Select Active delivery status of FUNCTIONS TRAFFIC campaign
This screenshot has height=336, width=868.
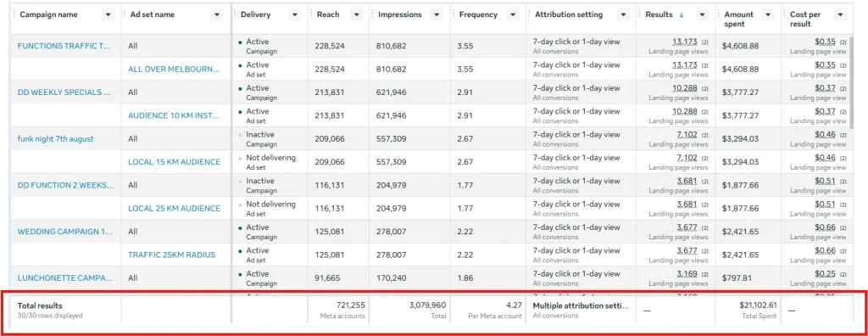258,42
